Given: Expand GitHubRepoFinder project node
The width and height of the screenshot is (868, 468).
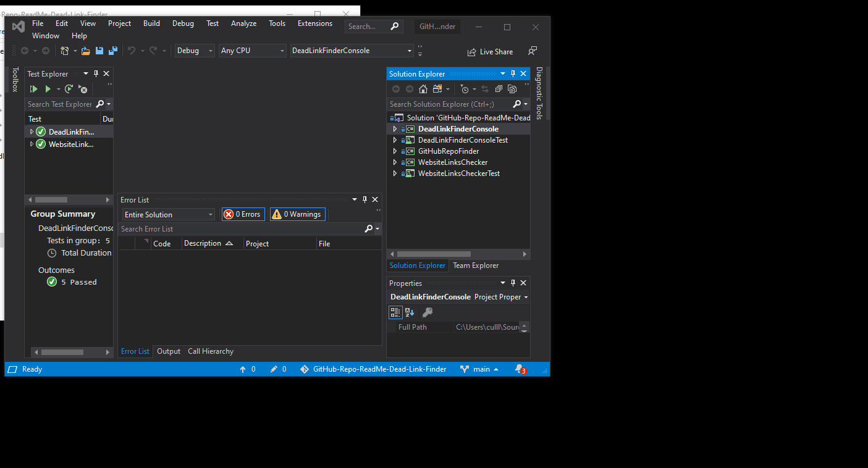Looking at the screenshot, I should click(395, 151).
